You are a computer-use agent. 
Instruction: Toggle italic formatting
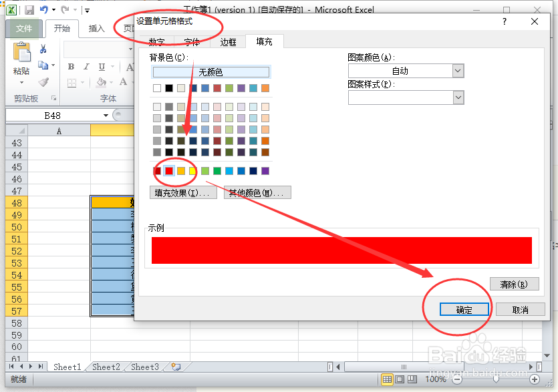[x=86, y=67]
